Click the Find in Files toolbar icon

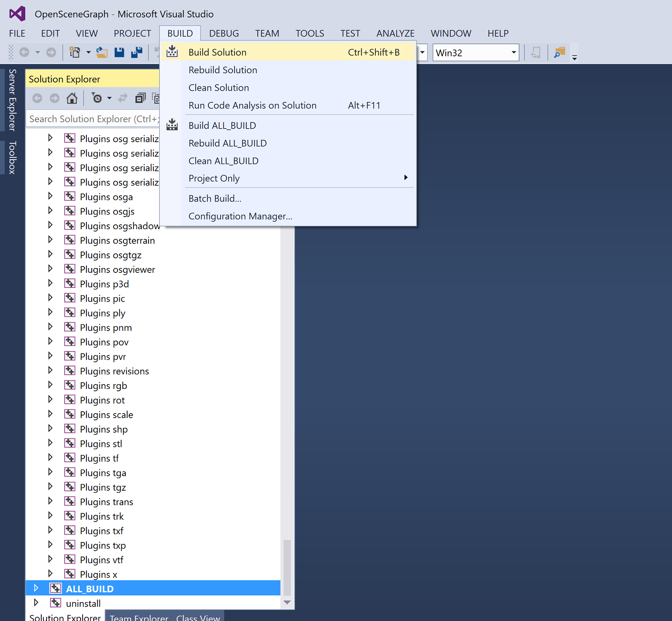click(x=560, y=52)
